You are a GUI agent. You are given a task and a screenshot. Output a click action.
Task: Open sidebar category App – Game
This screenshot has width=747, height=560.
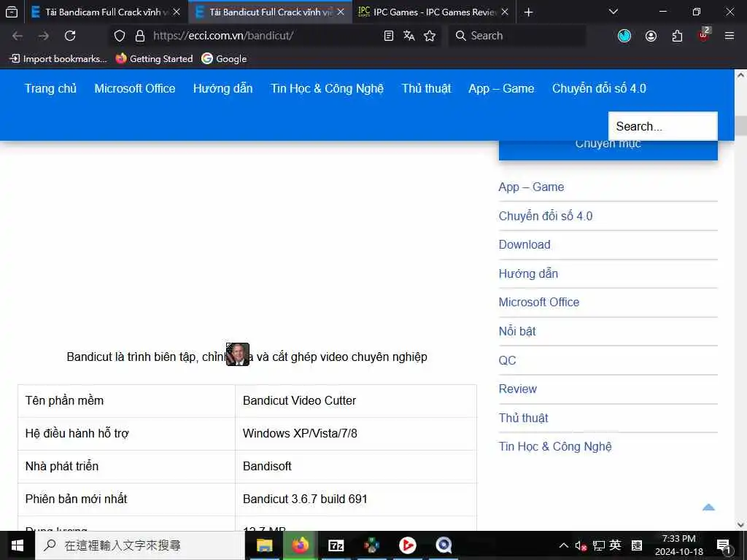531,187
